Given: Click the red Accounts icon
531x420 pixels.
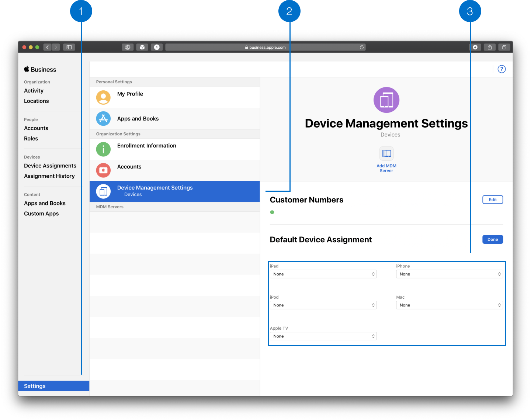Looking at the screenshot, I should point(103,170).
